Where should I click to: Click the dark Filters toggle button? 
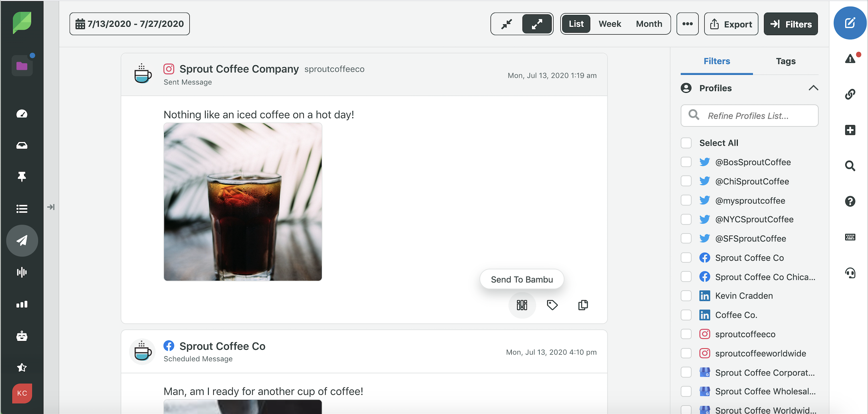click(791, 24)
